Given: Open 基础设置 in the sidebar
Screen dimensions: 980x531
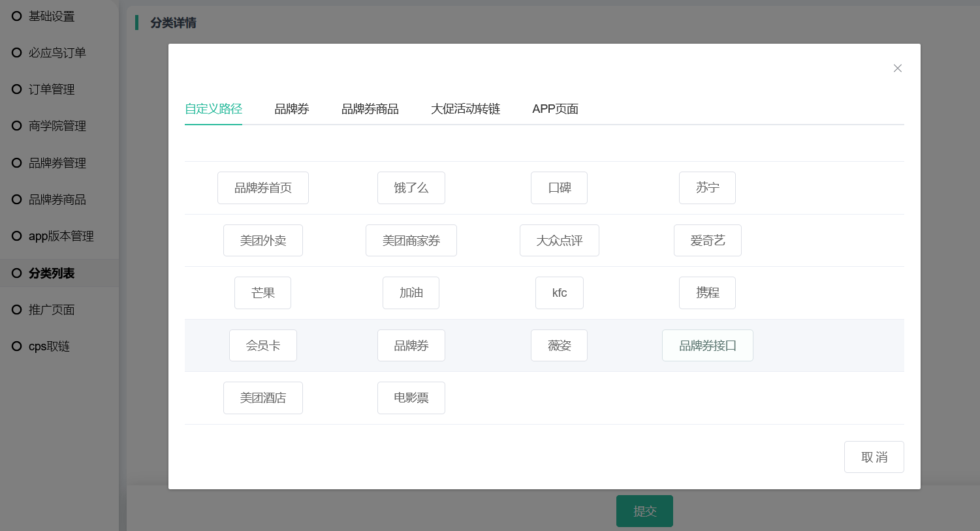Looking at the screenshot, I should [52, 16].
